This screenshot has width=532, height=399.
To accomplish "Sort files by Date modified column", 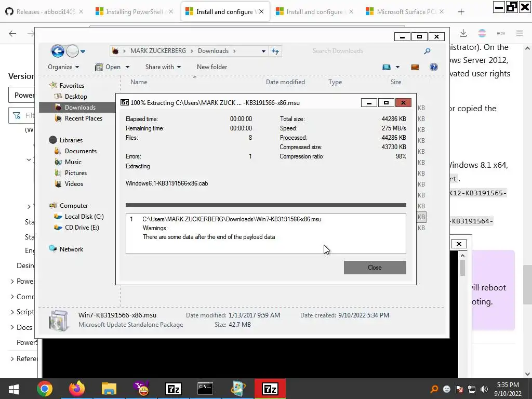I will pos(285,82).
